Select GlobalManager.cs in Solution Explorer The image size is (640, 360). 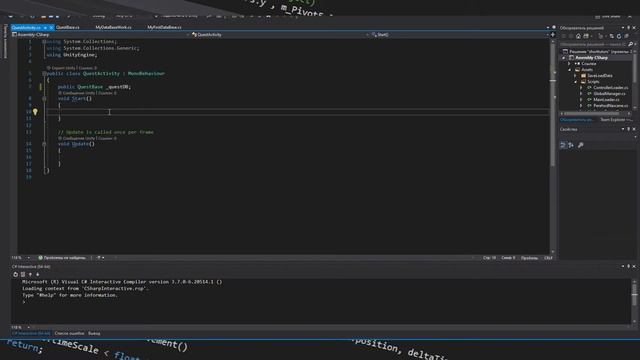coord(609,93)
